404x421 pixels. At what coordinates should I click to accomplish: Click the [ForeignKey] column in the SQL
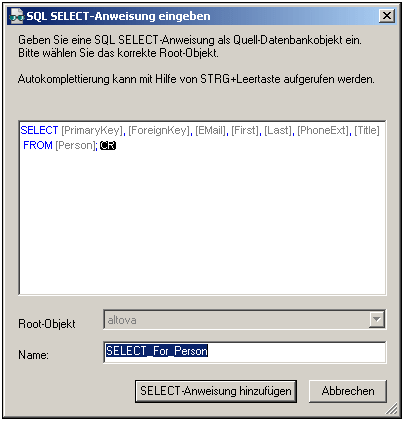coord(159,130)
